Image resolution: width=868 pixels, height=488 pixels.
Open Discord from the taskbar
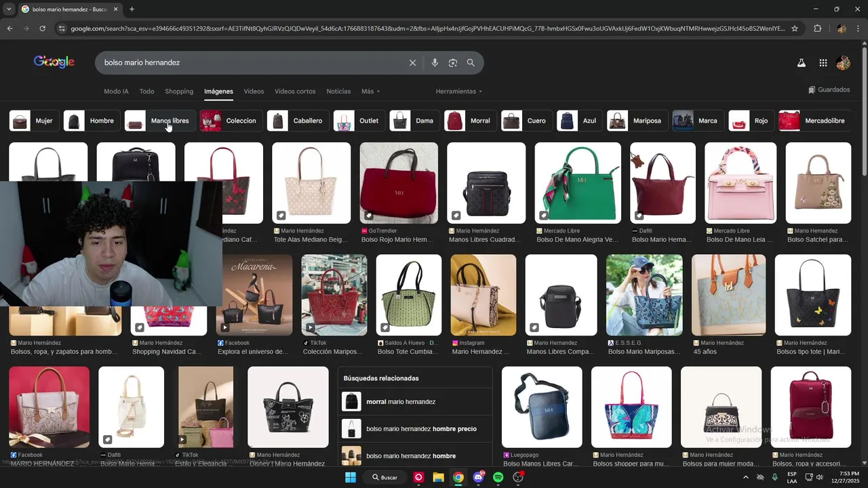(479, 477)
